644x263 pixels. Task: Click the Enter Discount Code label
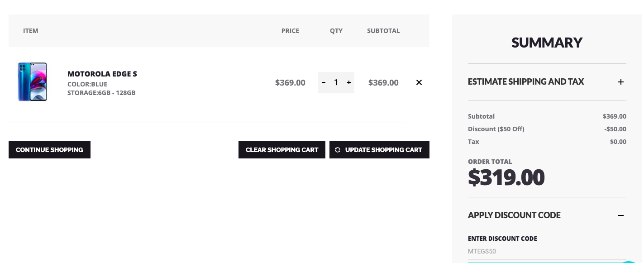(x=502, y=239)
